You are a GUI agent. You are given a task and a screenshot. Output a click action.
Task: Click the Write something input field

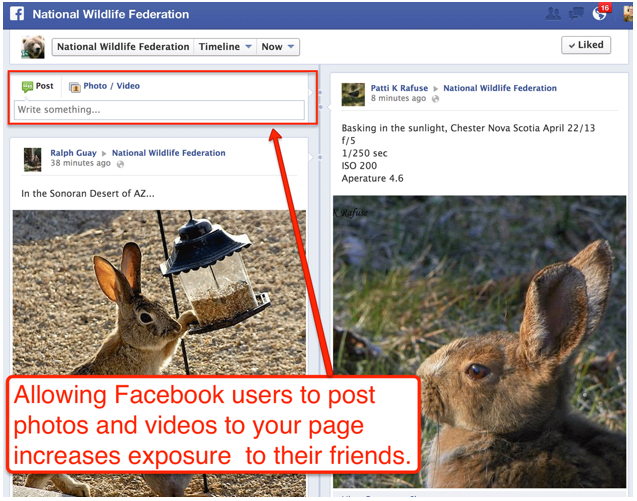159,110
